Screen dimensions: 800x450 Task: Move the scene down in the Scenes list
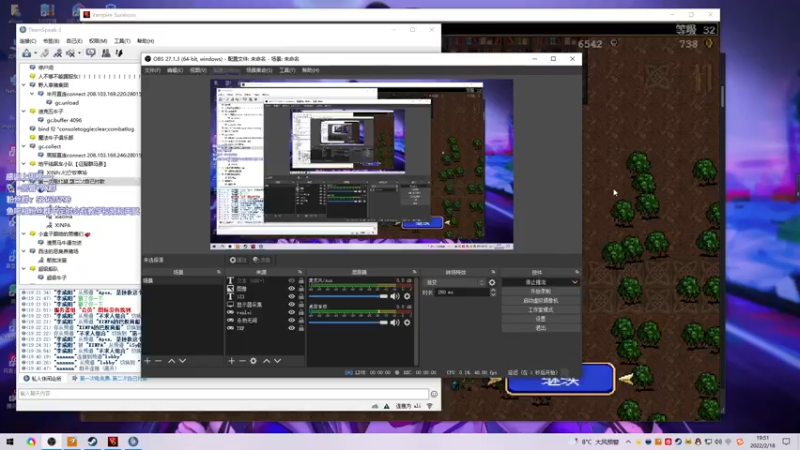click(x=182, y=361)
